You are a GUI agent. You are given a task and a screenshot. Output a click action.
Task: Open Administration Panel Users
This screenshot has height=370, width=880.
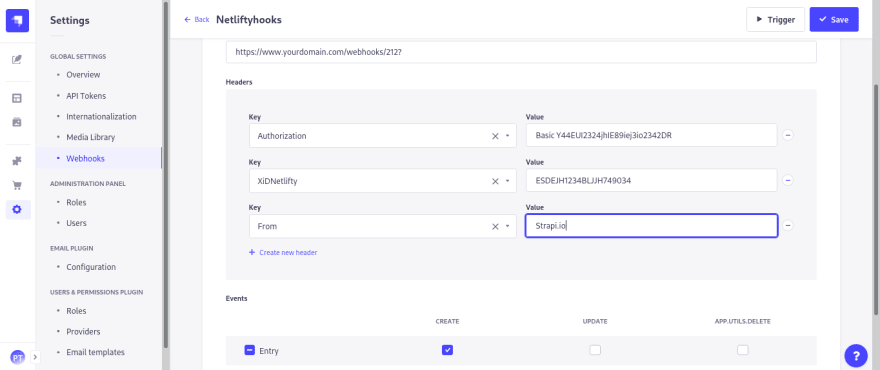coord(76,223)
